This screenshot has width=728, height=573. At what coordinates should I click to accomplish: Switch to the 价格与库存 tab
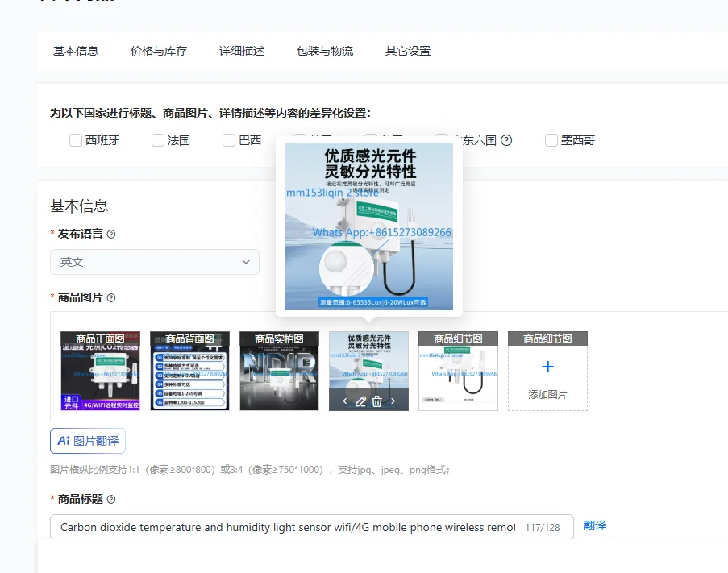pyautogui.click(x=159, y=51)
